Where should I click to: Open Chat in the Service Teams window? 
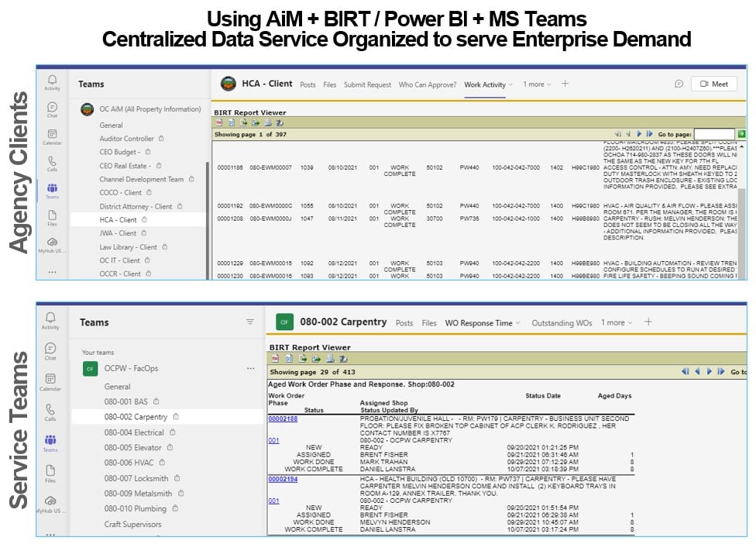coord(50,351)
